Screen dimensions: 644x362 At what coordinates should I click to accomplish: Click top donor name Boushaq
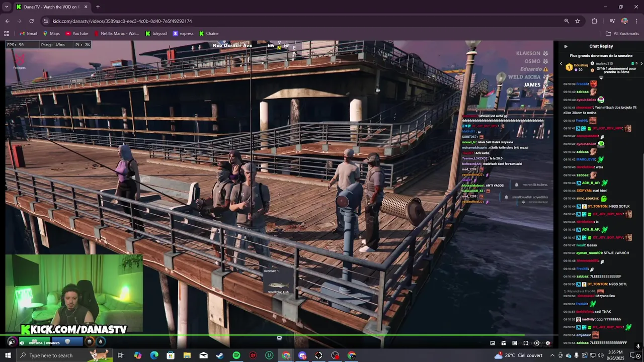[581, 65]
